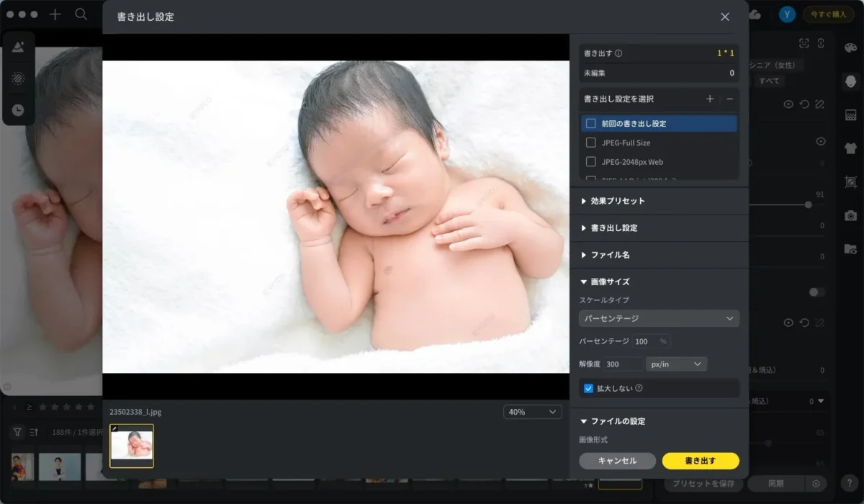
Task: Click the cloud sync icon
Action: coord(755,14)
